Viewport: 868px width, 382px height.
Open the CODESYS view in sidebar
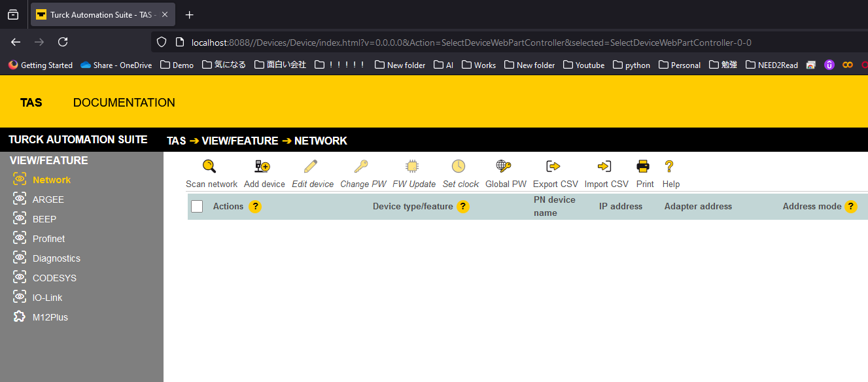[54, 278]
